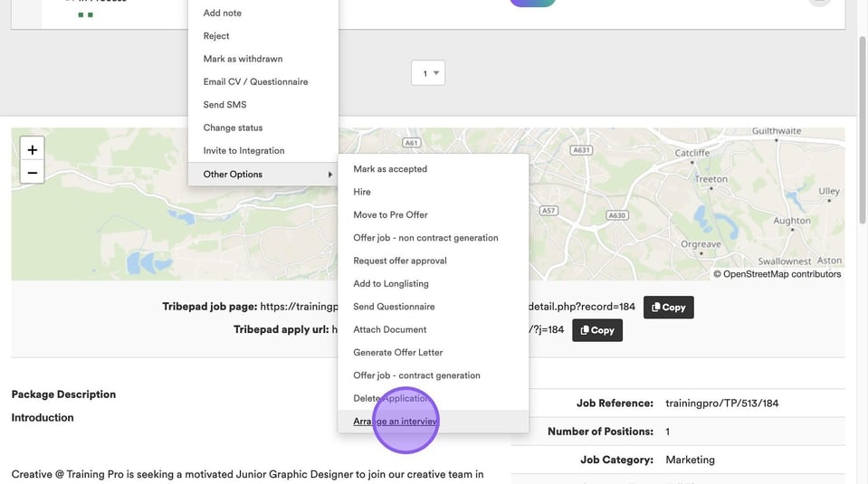The width and height of the screenshot is (868, 484).
Task: Zoom in on the map
Action: click(32, 150)
